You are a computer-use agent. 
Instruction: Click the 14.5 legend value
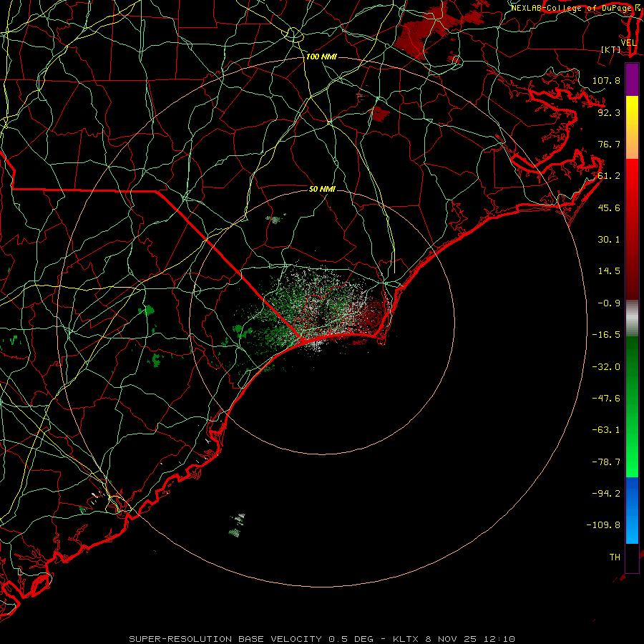pos(609,271)
